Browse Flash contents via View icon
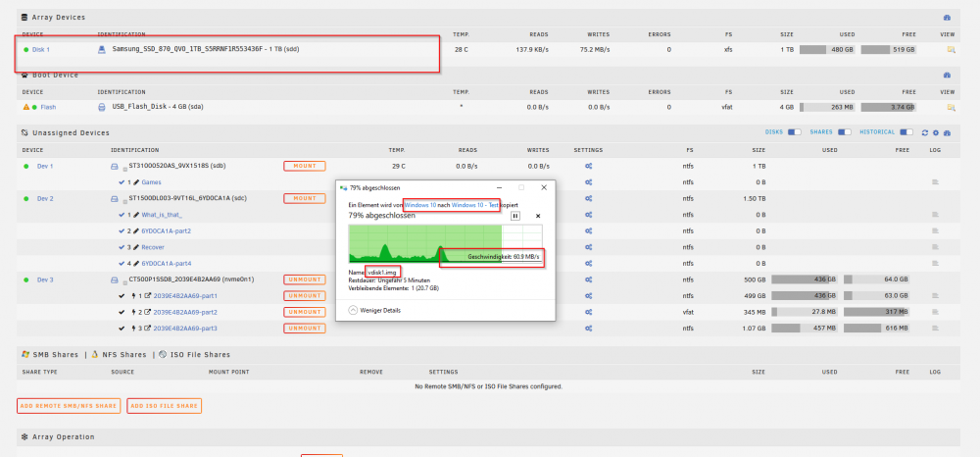 point(952,107)
